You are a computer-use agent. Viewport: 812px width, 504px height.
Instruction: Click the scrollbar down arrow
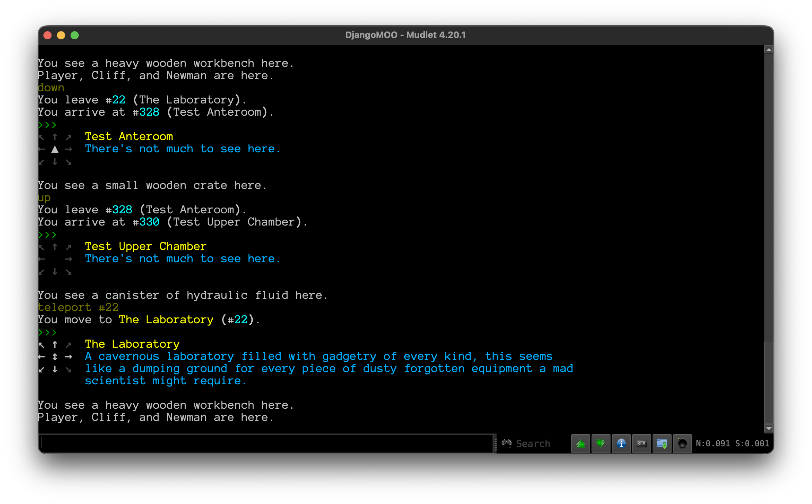coord(769,429)
